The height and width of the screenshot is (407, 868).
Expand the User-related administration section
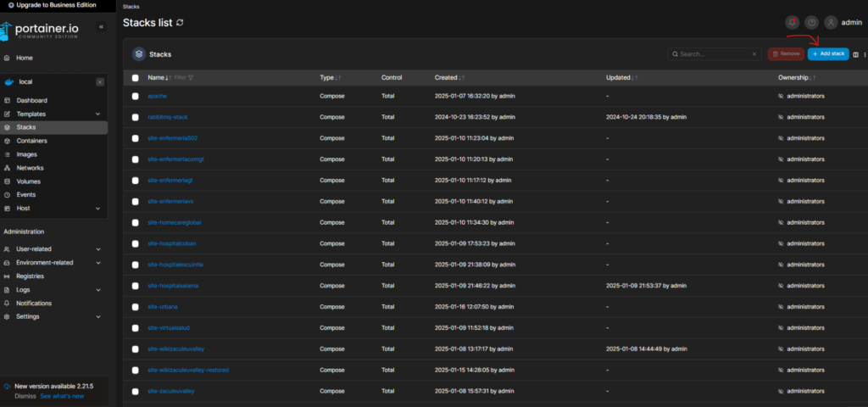98,249
